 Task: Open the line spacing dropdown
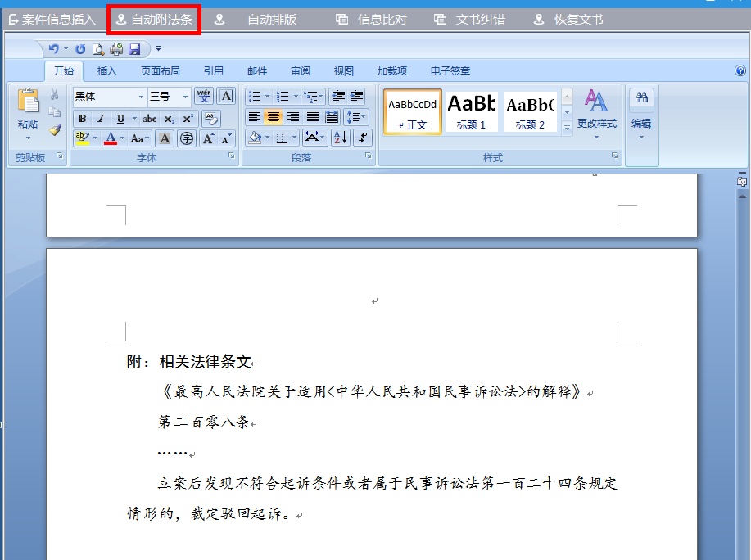click(x=356, y=117)
